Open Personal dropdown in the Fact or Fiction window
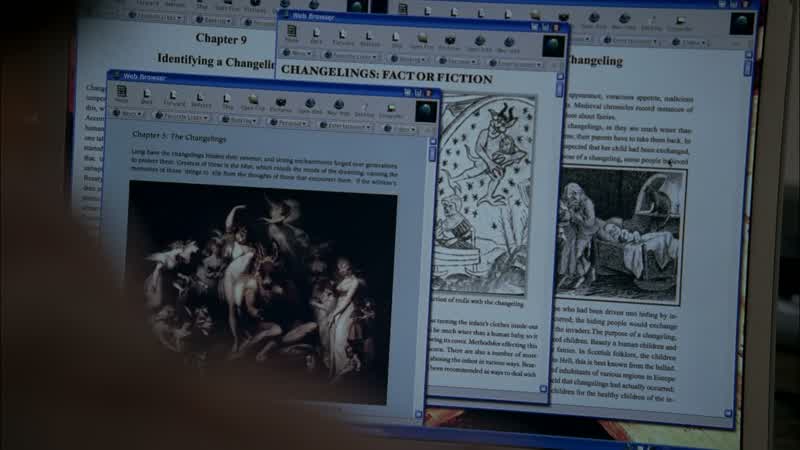This screenshot has height=450, width=800. (459, 61)
